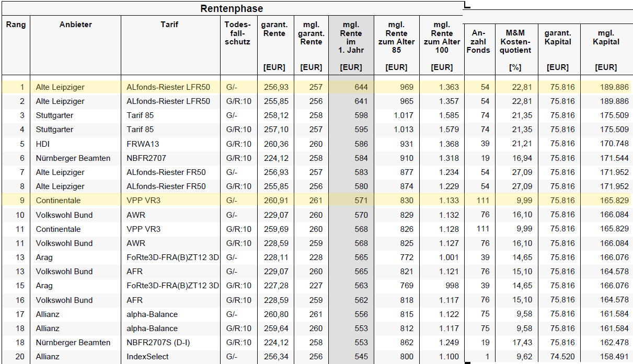
Task: Click the 1.363 pension at age 100
Action: [449, 87]
